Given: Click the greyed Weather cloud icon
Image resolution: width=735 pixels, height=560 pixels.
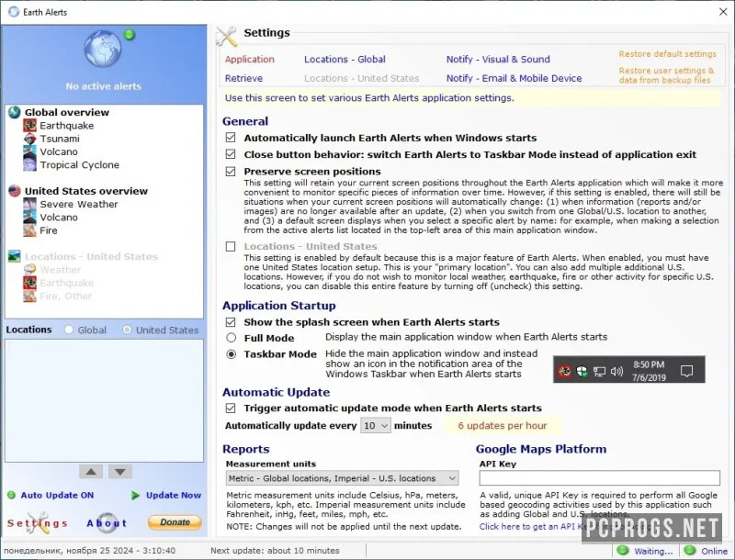Looking at the screenshot, I should [30, 269].
